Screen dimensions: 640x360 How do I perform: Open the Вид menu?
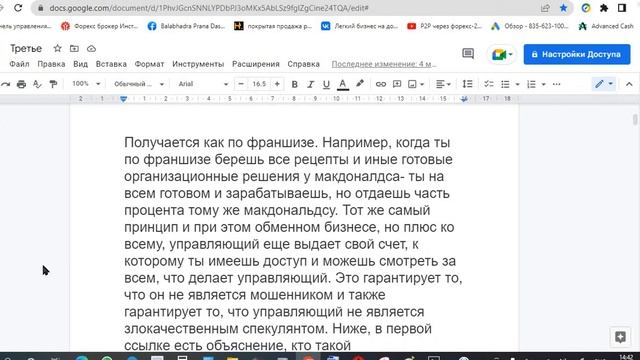80,64
